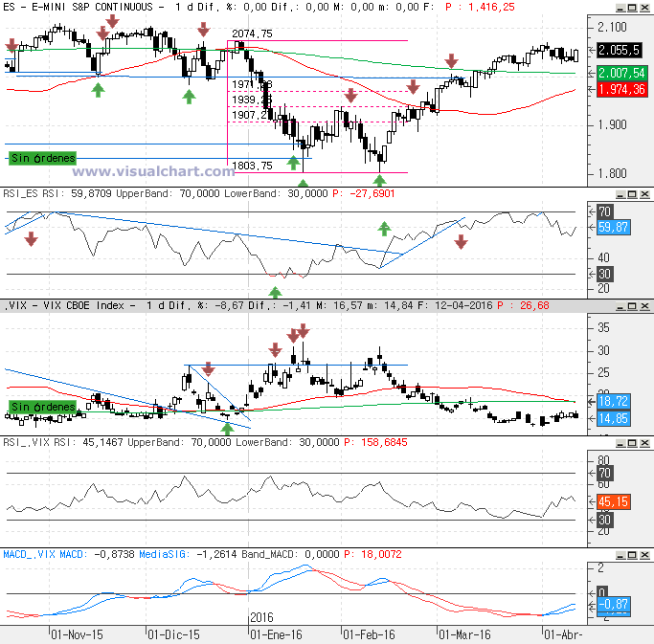Click the Sin órdenes label on ES chart

click(x=42, y=158)
